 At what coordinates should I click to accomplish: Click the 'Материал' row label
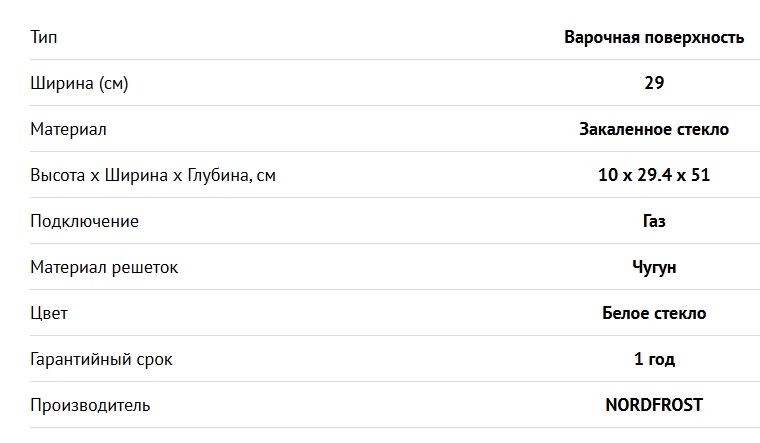(x=68, y=129)
